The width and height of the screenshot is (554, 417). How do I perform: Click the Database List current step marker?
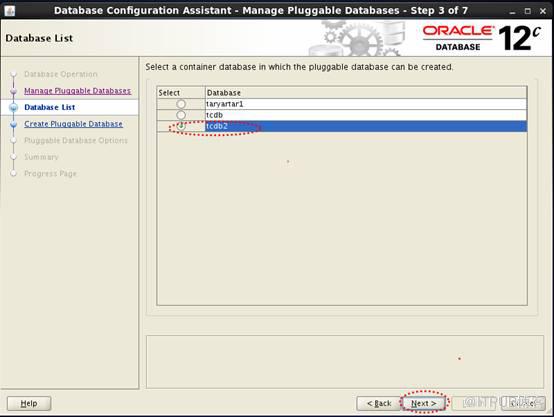click(14, 107)
